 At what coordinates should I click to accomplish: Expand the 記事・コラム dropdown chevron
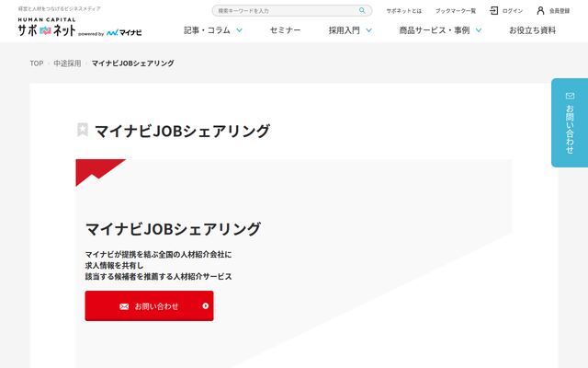239,30
